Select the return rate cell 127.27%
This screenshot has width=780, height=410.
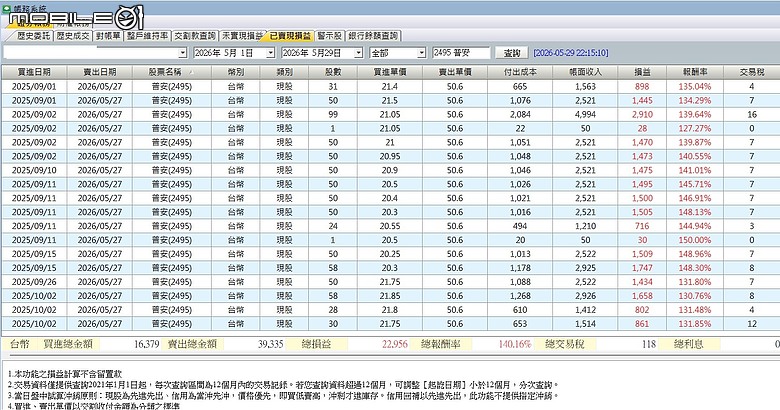[x=695, y=128]
